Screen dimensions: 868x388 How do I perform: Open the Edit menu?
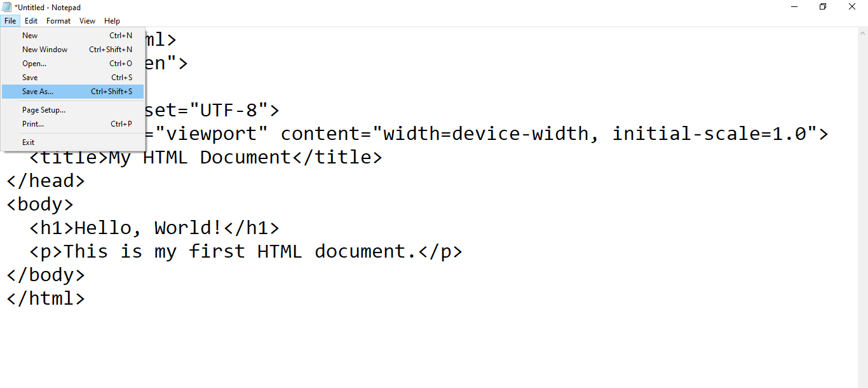[31, 21]
